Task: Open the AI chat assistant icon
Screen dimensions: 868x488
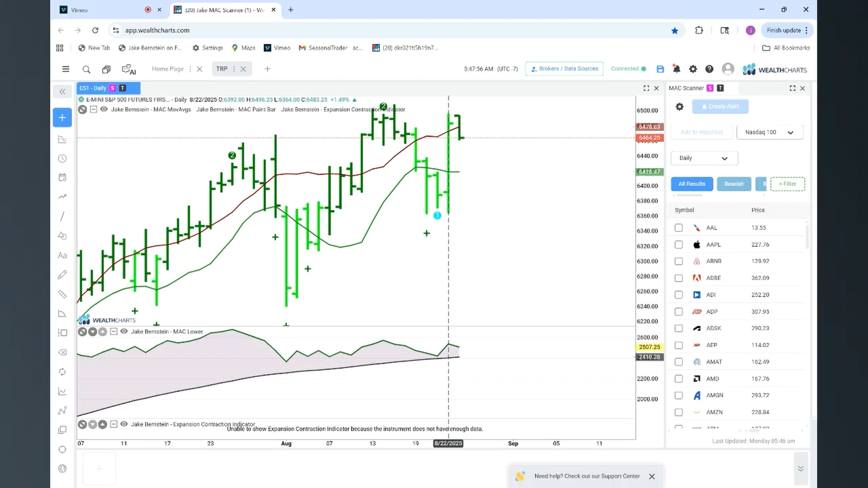Action: (129, 70)
